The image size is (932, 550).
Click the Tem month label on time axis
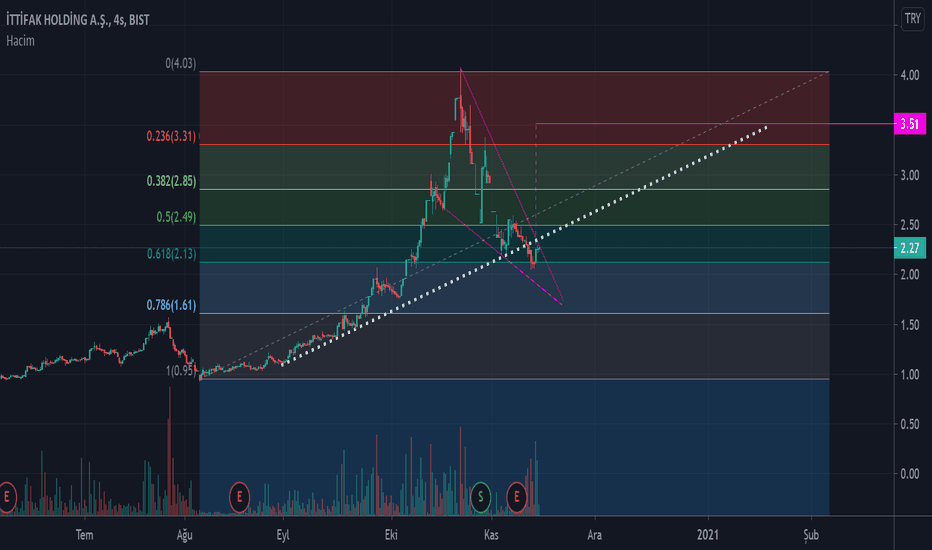click(x=84, y=535)
